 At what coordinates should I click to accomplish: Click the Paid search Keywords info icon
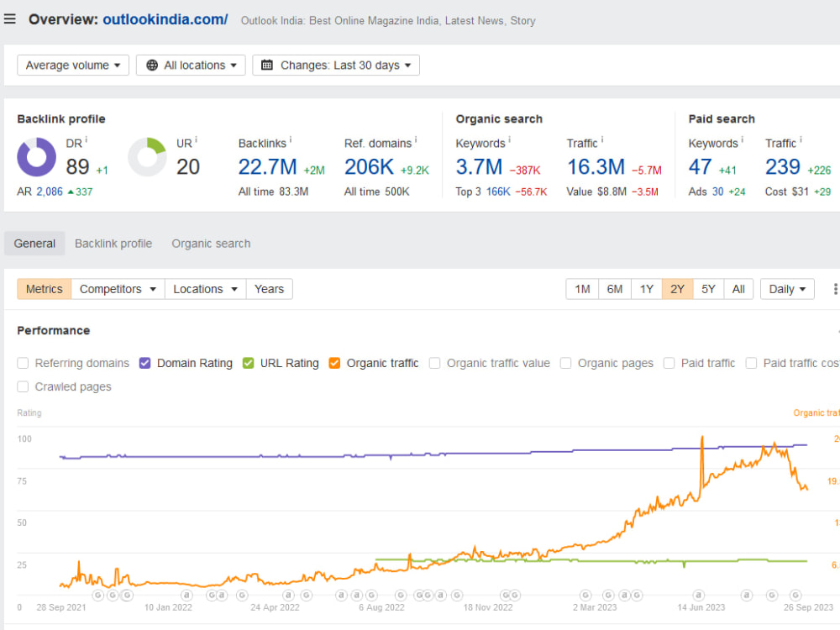pos(742,139)
